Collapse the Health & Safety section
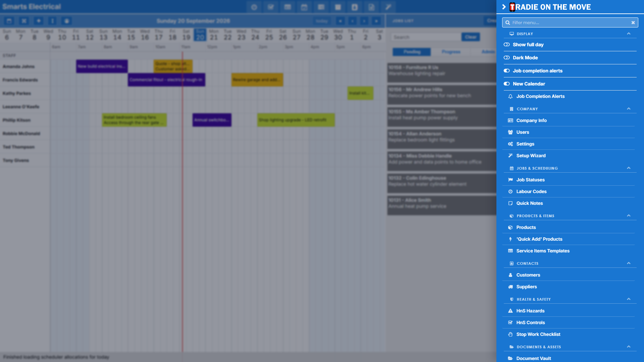This screenshot has width=644, height=362. tap(629, 299)
